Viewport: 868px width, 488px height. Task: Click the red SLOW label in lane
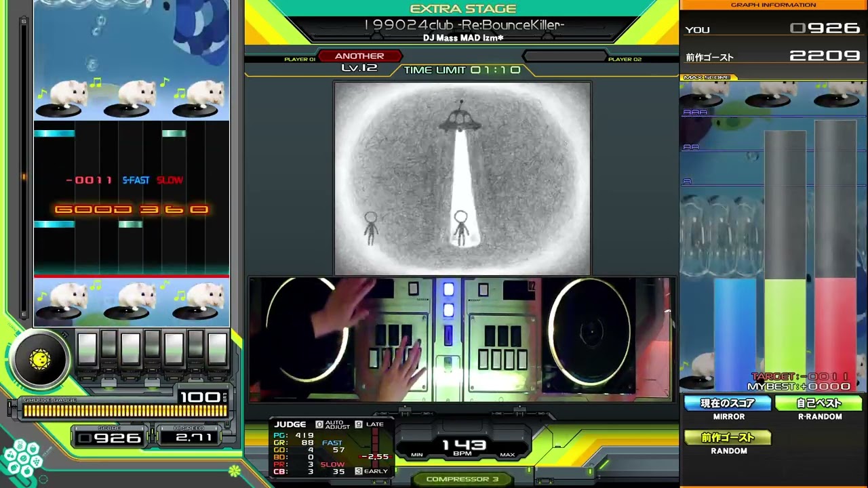point(170,180)
